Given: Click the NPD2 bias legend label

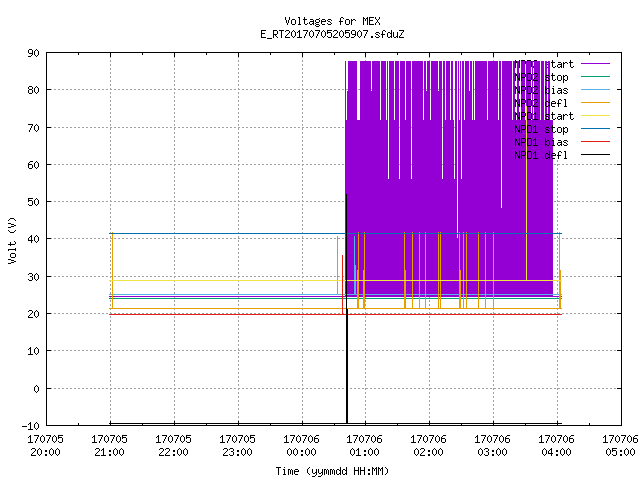Looking at the screenshot, I should 541,90.
